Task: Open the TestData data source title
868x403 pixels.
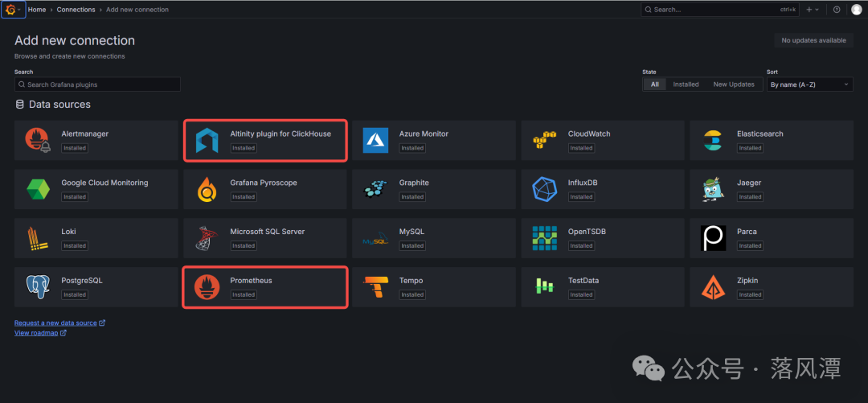Action: [583, 281]
